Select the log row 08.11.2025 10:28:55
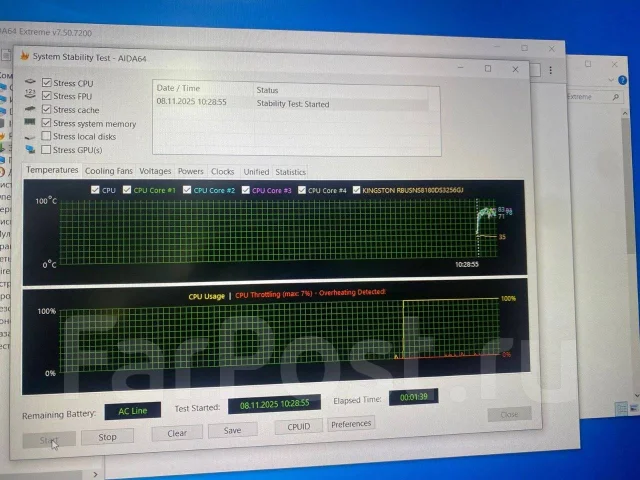 [x=291, y=103]
